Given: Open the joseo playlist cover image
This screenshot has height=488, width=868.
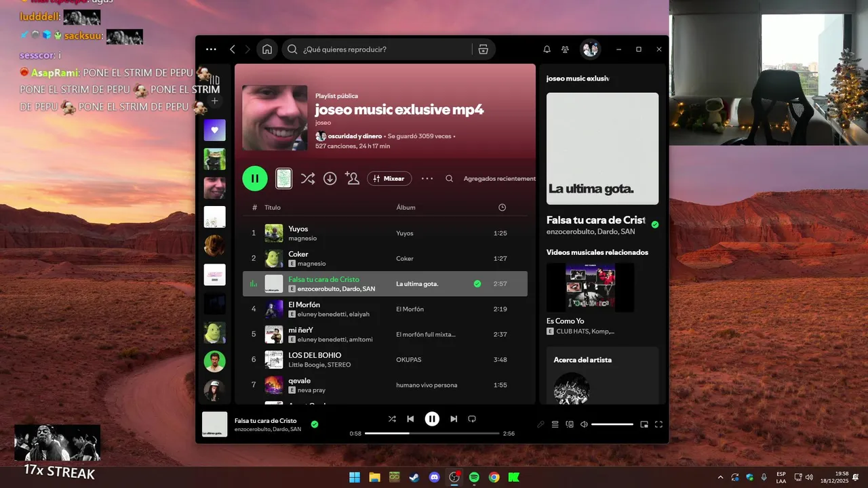Looking at the screenshot, I should coord(275,118).
